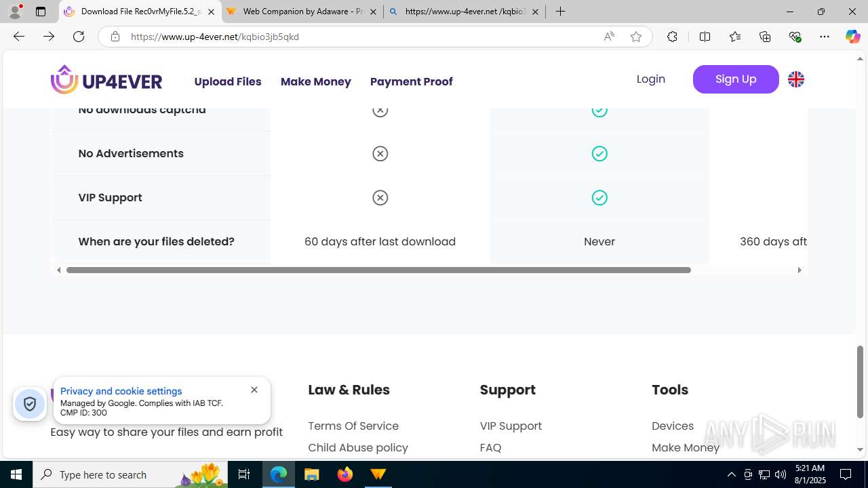This screenshot has width=868, height=488.
Task: Open the Adaware Web Companion taskbar icon
Action: click(378, 474)
